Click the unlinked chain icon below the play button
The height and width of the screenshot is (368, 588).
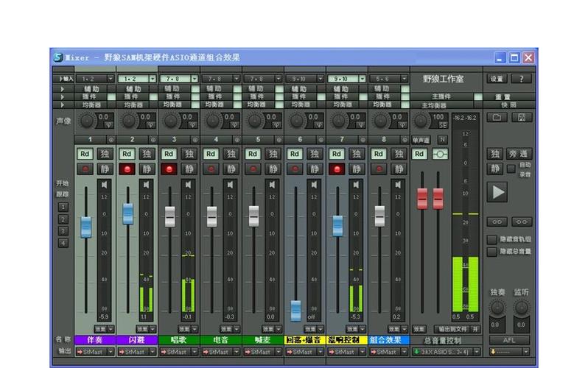click(x=522, y=222)
